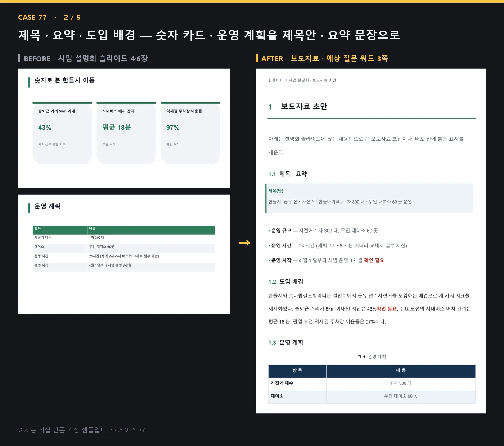Screen dimensions: 504x446
Task: Click the 'AFTER' panel label
Action: (272, 59)
